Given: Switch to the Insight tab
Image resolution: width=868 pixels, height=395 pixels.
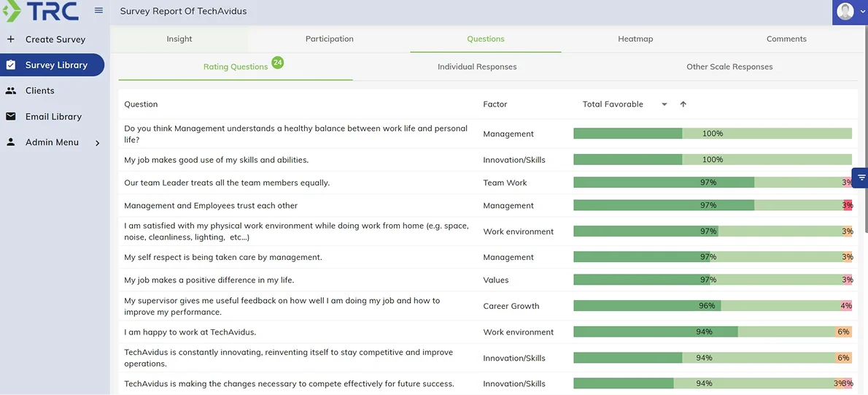Looking at the screenshot, I should [x=179, y=39].
